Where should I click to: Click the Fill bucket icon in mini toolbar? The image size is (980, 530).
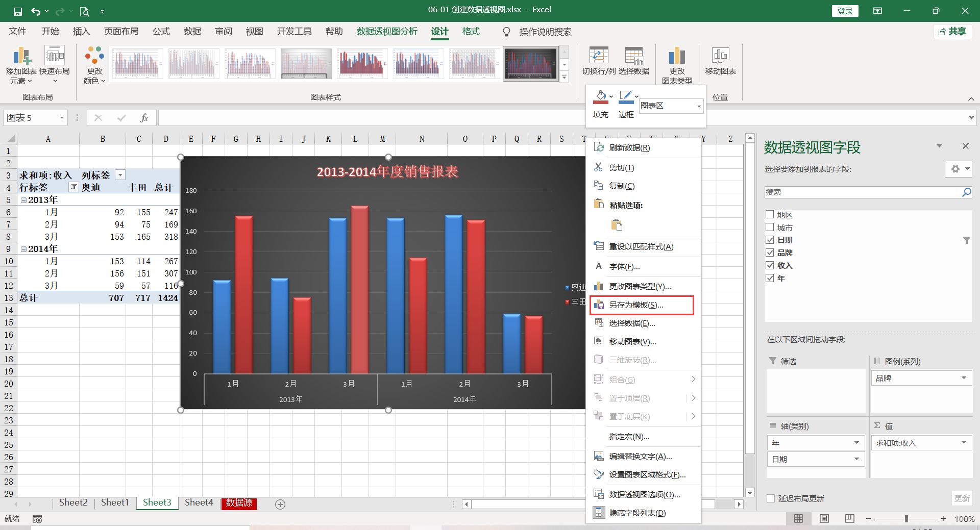pyautogui.click(x=601, y=96)
